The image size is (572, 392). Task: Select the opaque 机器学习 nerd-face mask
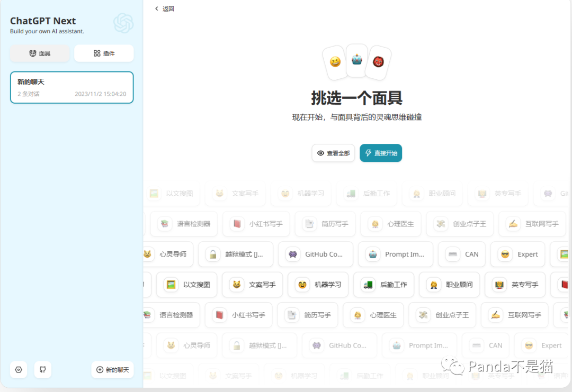pos(318,285)
